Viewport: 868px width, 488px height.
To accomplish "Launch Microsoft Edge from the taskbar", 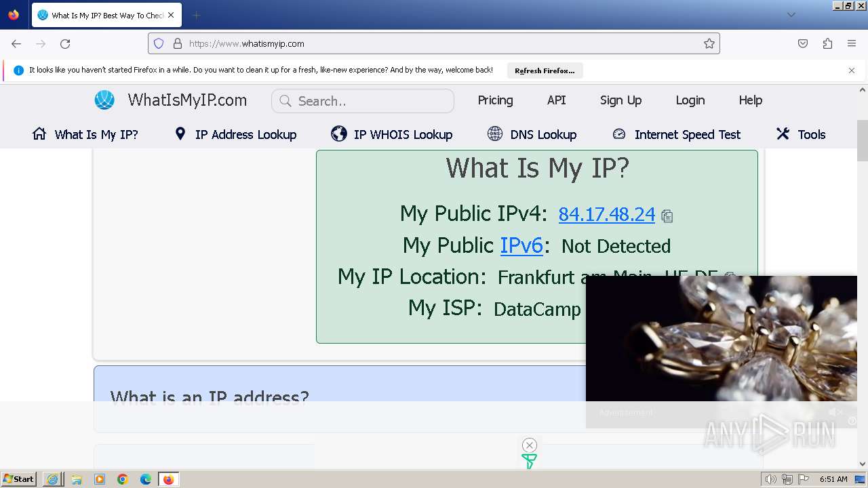I will [146, 479].
